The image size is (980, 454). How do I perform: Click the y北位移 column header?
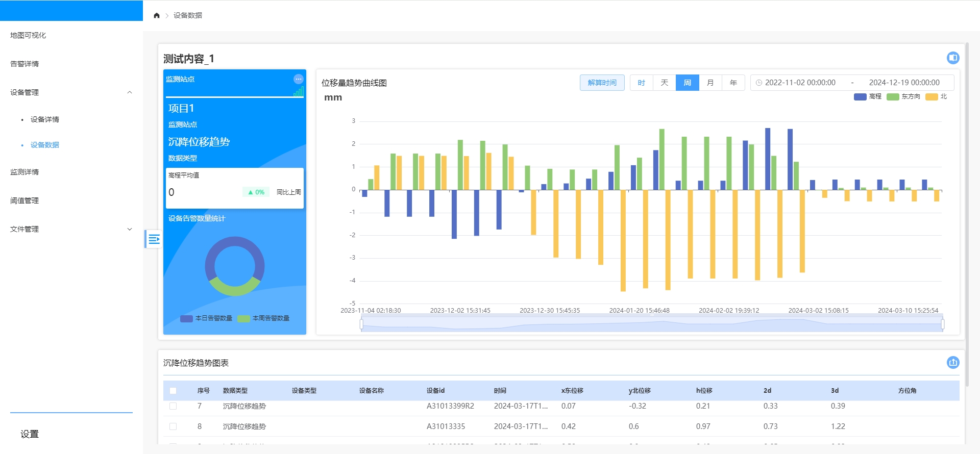pos(640,391)
